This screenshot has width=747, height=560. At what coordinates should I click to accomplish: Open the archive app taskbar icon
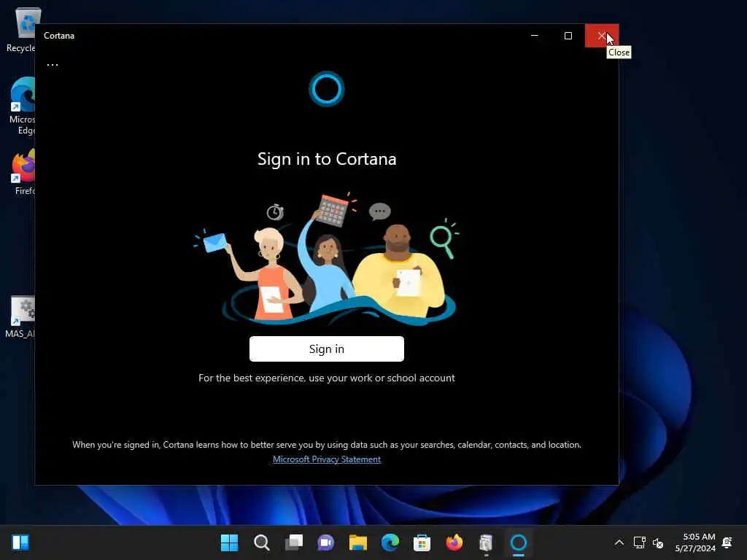[486, 542]
